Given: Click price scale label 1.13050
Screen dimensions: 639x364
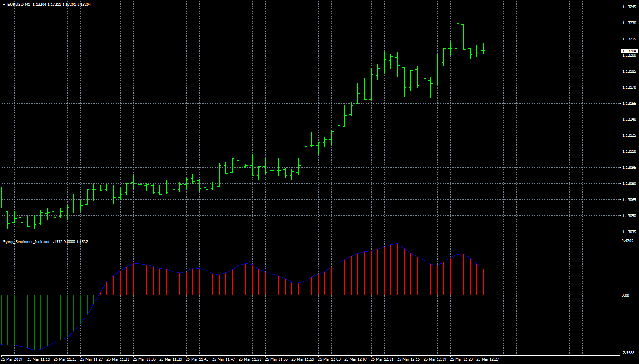Looking at the screenshot, I should [629, 216].
